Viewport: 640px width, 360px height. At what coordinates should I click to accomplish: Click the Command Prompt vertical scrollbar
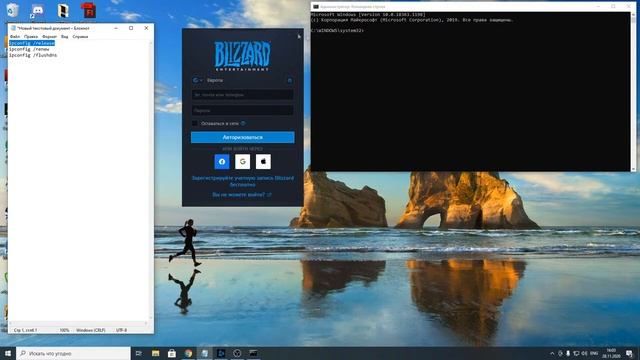[x=633, y=91]
